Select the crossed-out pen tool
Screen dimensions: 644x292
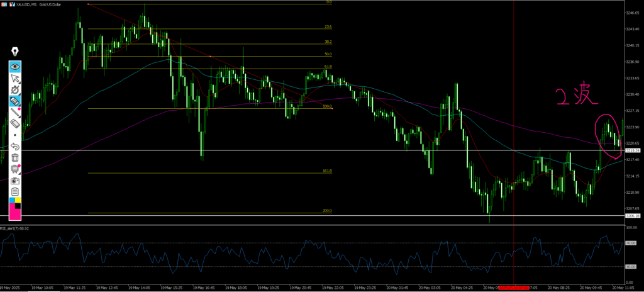[15, 89]
